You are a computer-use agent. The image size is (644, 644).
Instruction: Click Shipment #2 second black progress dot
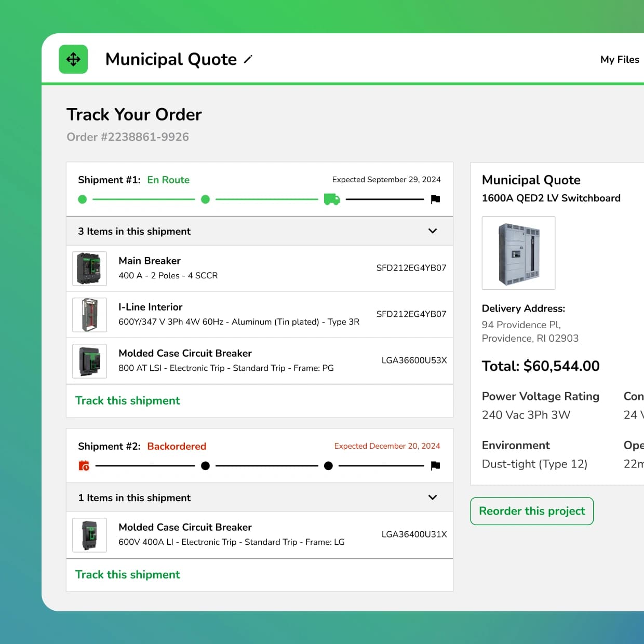(328, 465)
